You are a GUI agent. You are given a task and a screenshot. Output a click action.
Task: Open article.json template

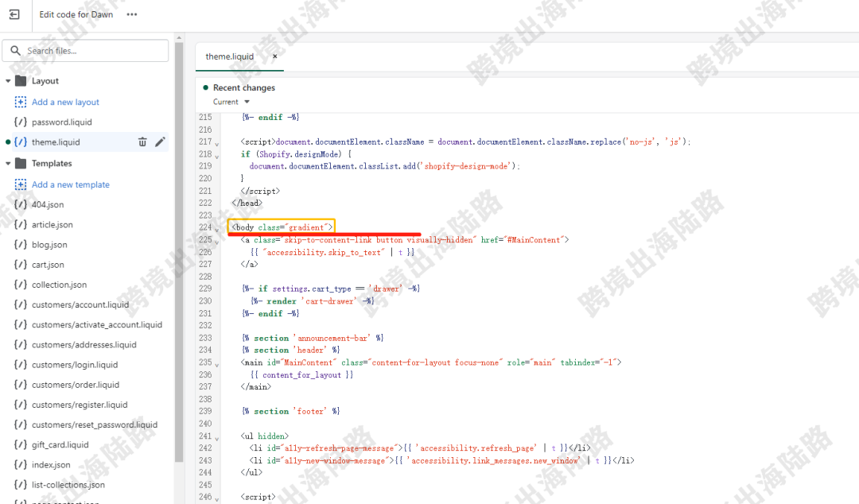tap(52, 225)
